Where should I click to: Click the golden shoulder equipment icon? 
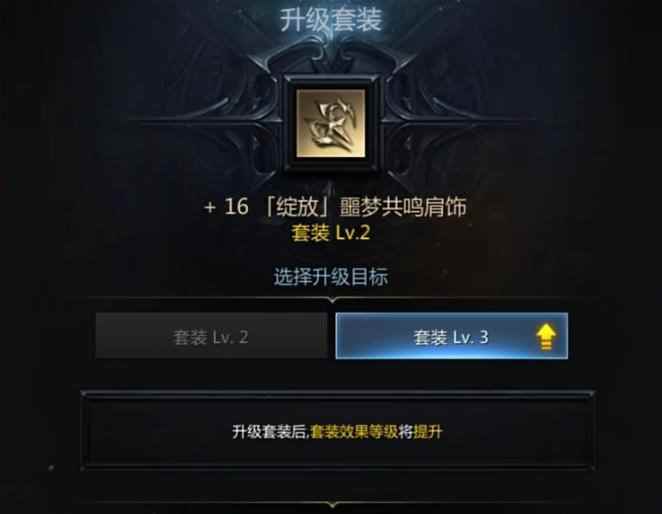coord(331,123)
